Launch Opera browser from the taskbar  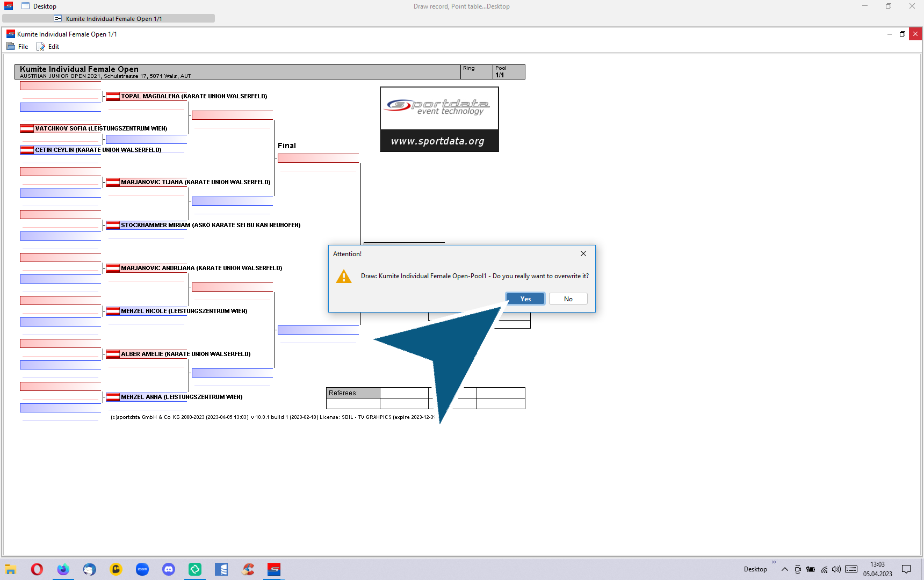(37, 569)
